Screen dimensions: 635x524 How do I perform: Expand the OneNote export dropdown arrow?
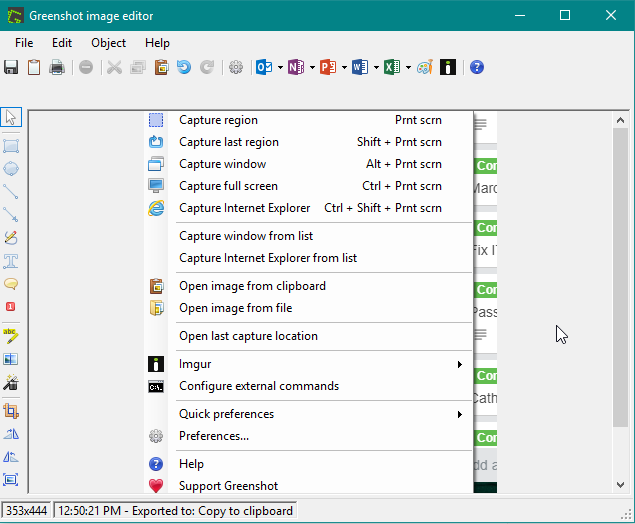tap(312, 68)
